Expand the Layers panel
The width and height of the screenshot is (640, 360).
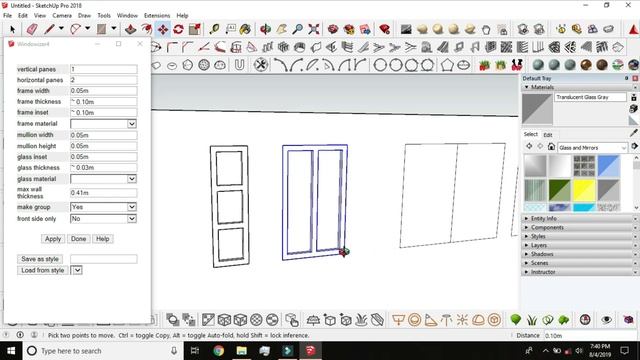[527, 245]
